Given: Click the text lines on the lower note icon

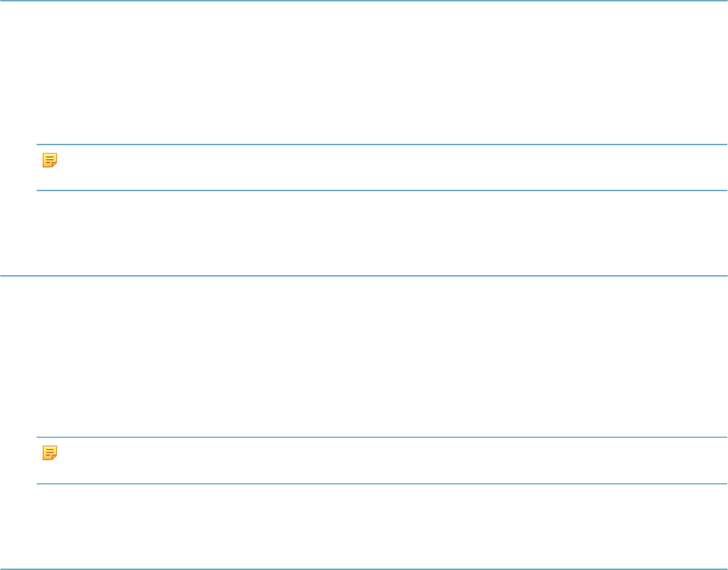Looking at the screenshot, I should (x=49, y=452).
